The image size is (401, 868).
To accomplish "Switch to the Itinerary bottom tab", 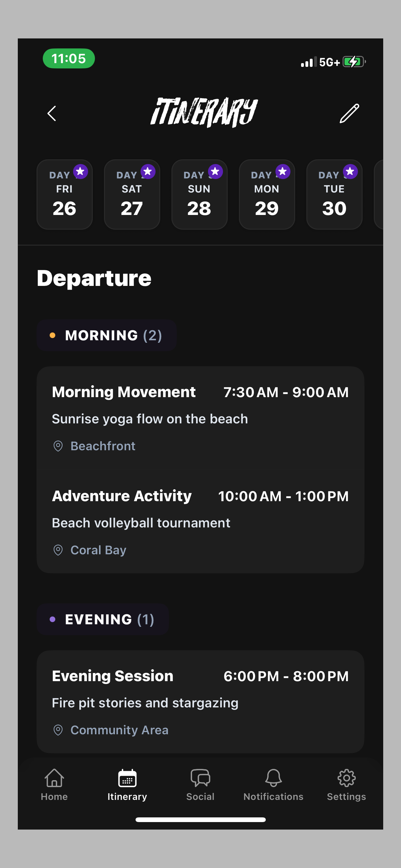I will 127,785.
